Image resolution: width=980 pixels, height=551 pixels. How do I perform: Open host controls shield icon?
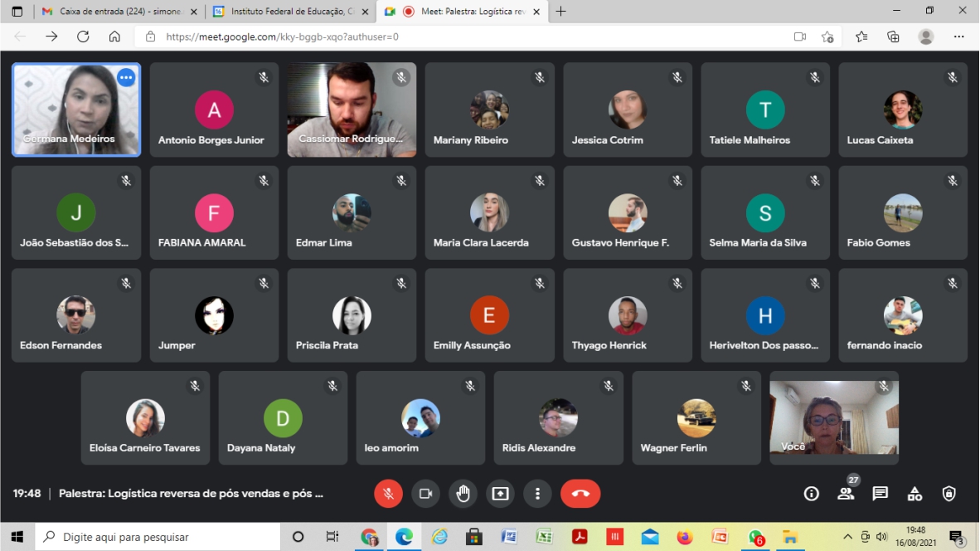click(x=949, y=494)
